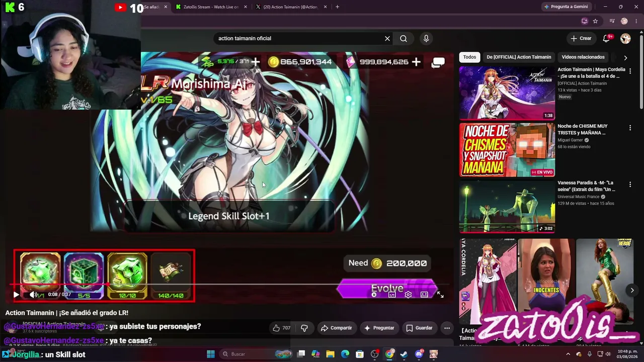Toggle subtitles in the video player

click(392, 295)
